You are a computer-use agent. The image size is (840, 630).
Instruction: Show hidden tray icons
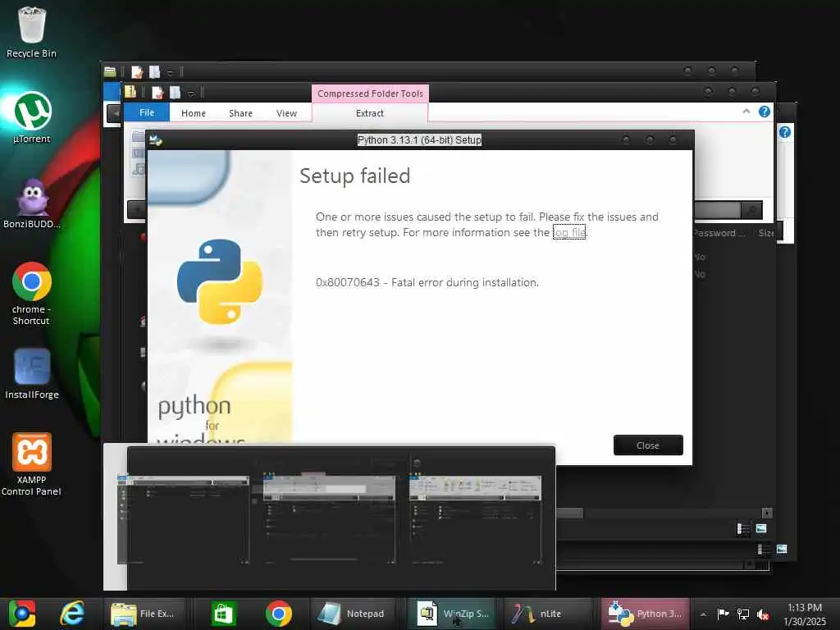(703, 614)
